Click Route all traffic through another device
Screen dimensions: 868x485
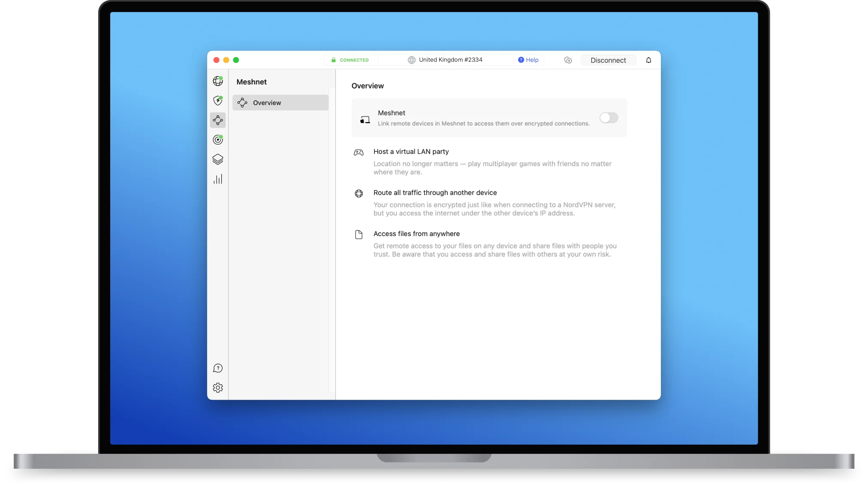tap(435, 193)
